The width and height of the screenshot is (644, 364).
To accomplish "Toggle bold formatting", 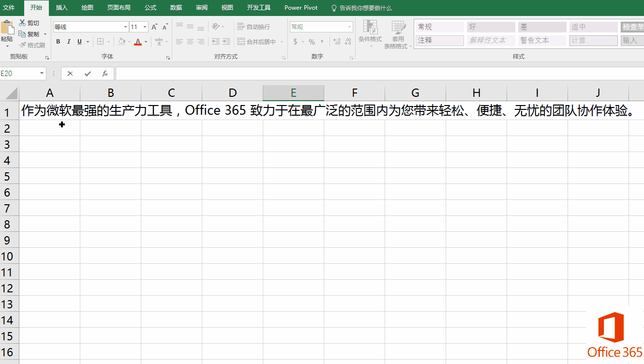I will [x=58, y=42].
